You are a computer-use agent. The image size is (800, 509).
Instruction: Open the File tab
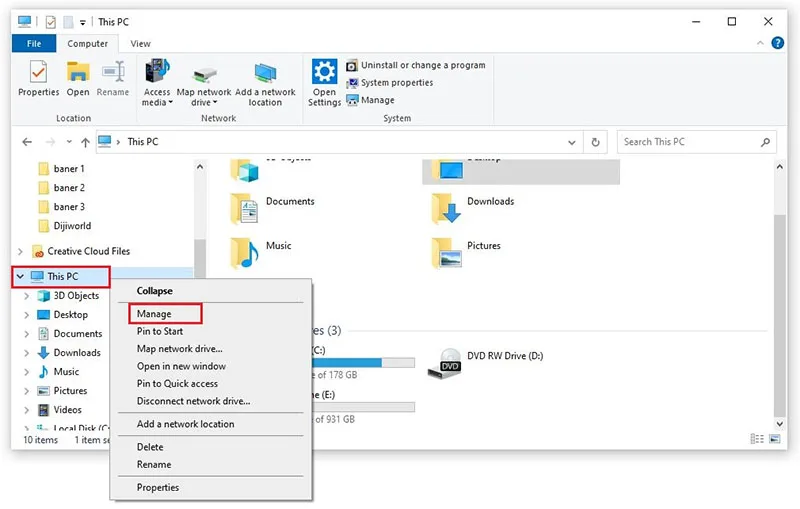[x=34, y=44]
